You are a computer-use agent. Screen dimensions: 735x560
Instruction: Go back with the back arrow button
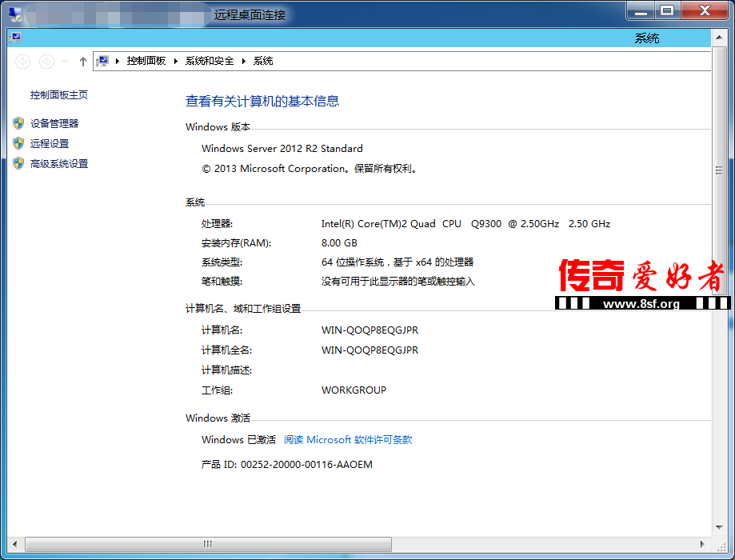[22, 62]
